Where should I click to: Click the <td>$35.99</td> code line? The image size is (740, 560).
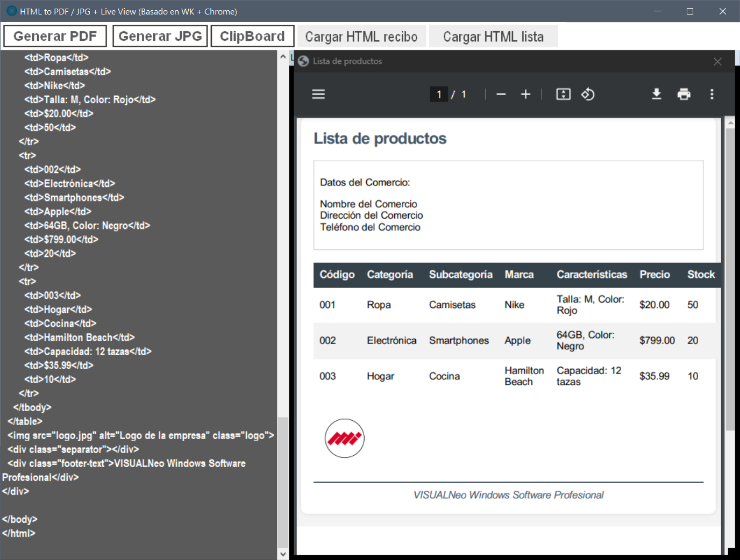tap(59, 365)
